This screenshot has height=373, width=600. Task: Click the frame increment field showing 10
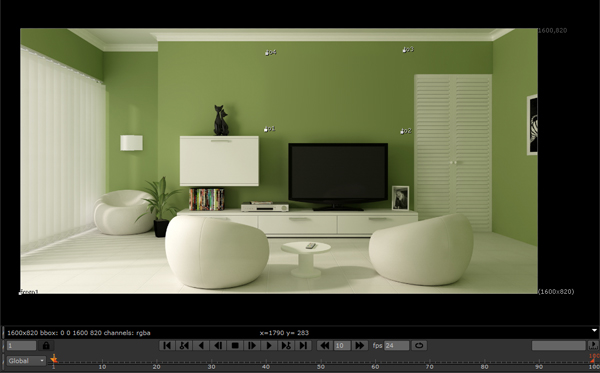[342, 345]
